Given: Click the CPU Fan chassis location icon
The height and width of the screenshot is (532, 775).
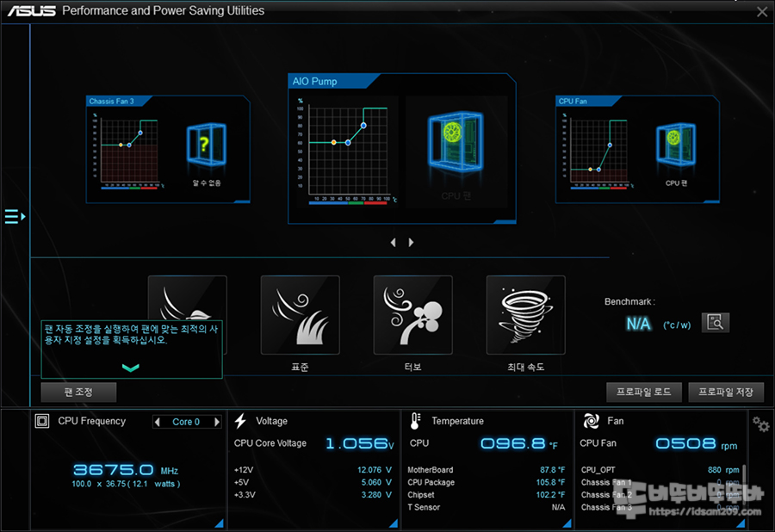Looking at the screenshot, I should [x=676, y=145].
